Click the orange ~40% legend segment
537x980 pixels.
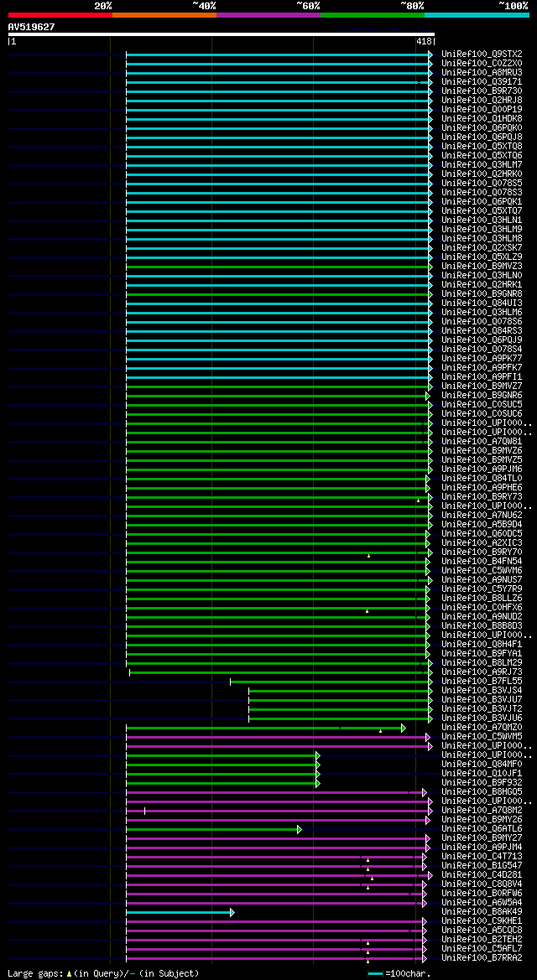[x=164, y=14]
